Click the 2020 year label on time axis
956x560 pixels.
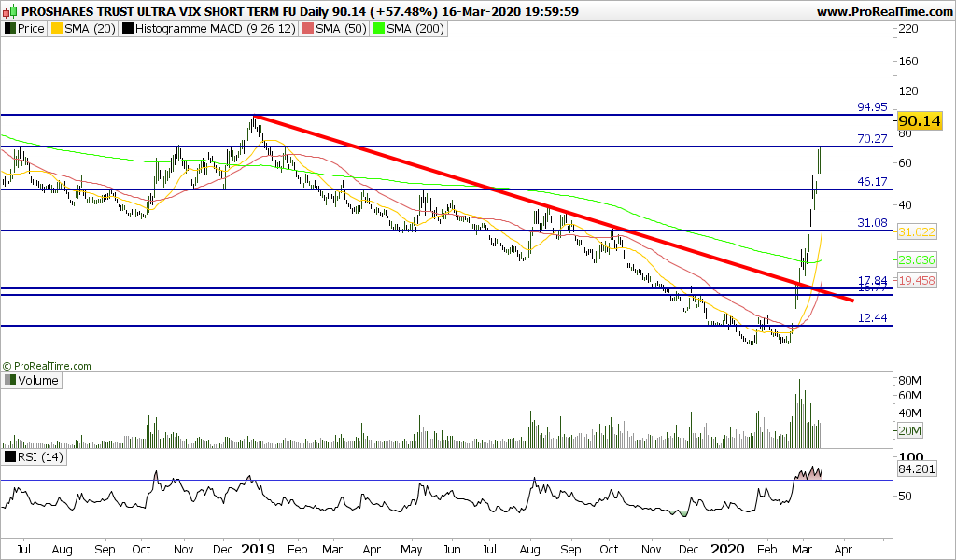727,549
